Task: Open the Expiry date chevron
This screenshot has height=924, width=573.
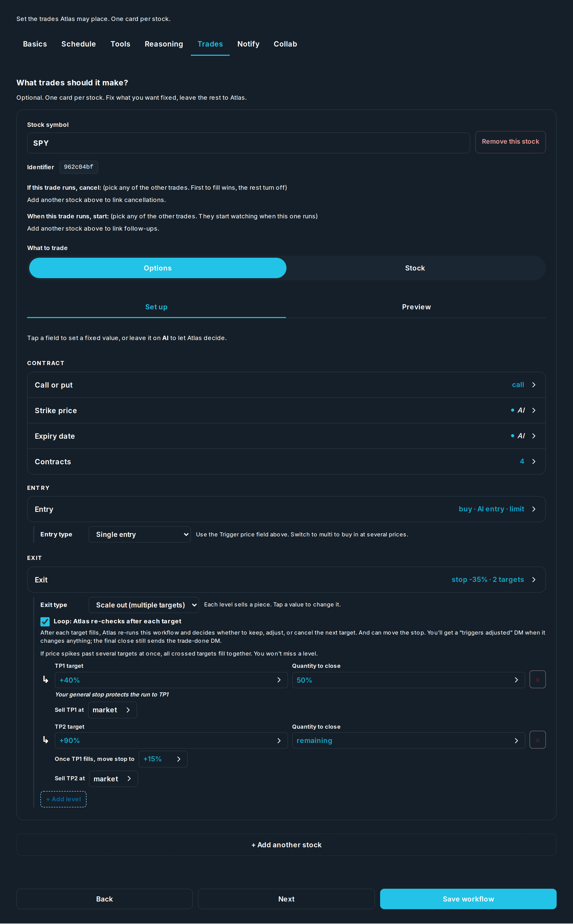Action: 534,436
